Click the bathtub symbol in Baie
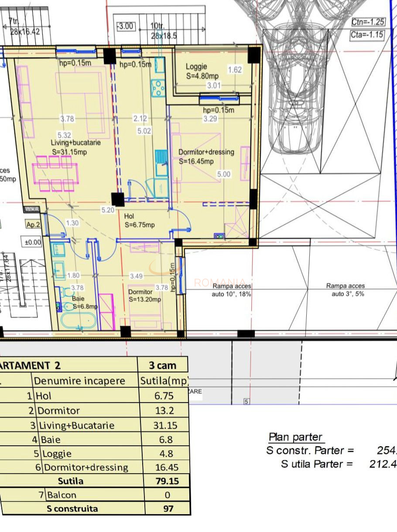Screen dimensions: 397x532 79,321
